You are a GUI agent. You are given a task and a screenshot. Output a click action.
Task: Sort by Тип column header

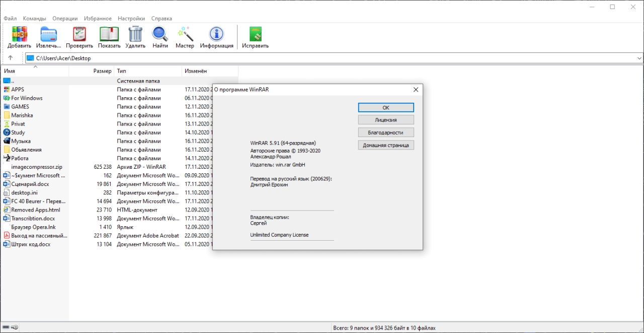tap(148, 71)
